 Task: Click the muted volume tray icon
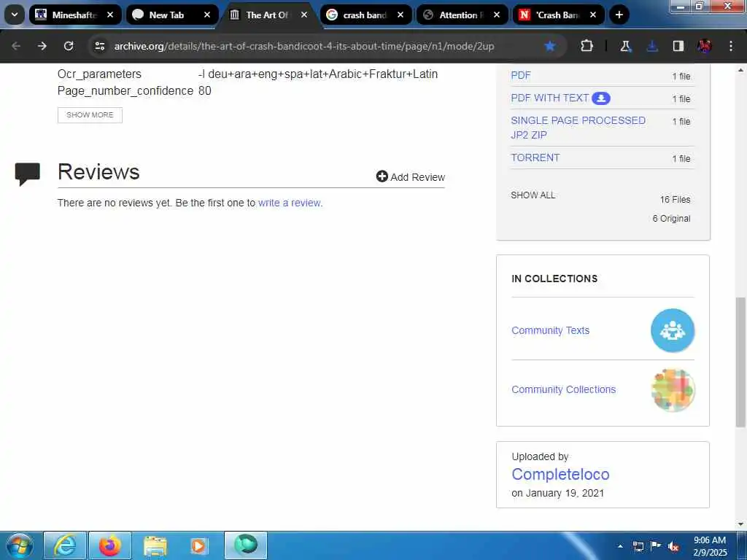click(673, 547)
